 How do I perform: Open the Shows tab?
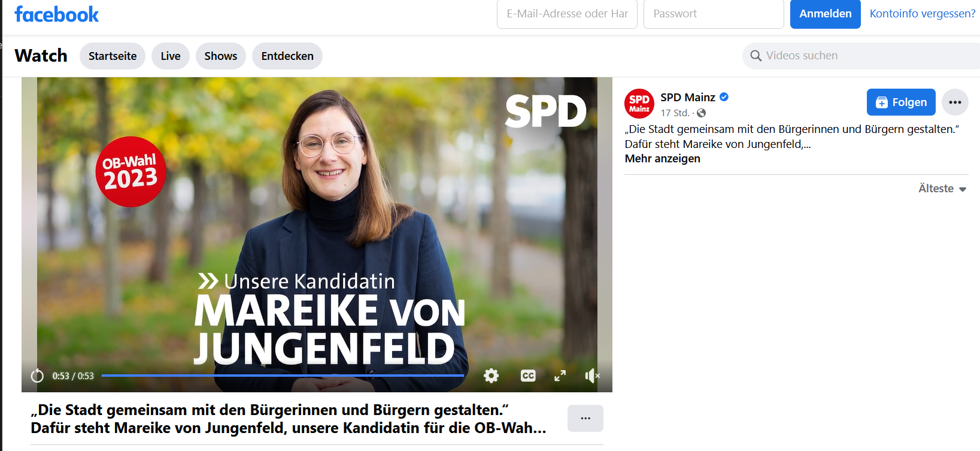coord(221,56)
